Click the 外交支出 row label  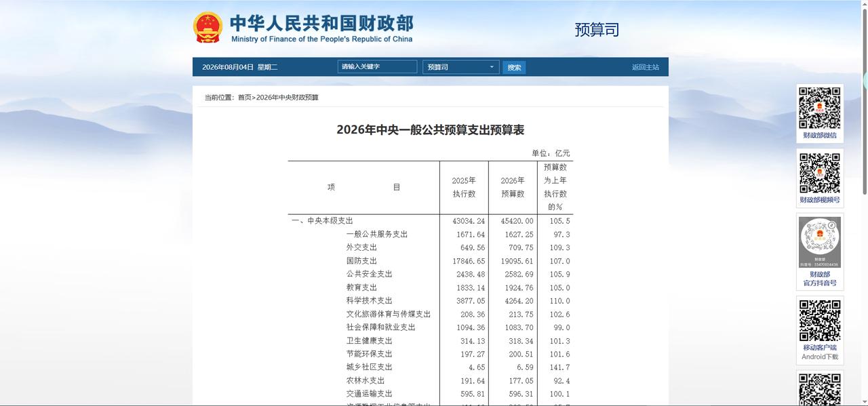[x=361, y=247]
